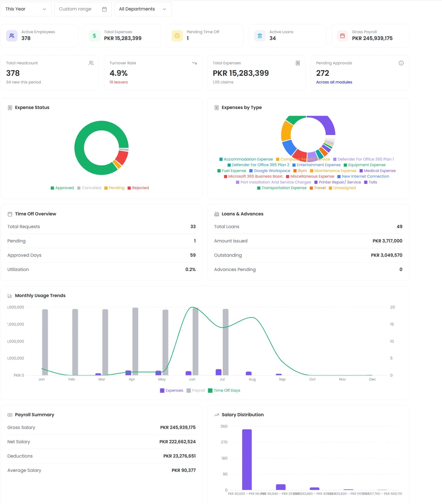Toggle the Google Workspace legend item

tap(270, 171)
